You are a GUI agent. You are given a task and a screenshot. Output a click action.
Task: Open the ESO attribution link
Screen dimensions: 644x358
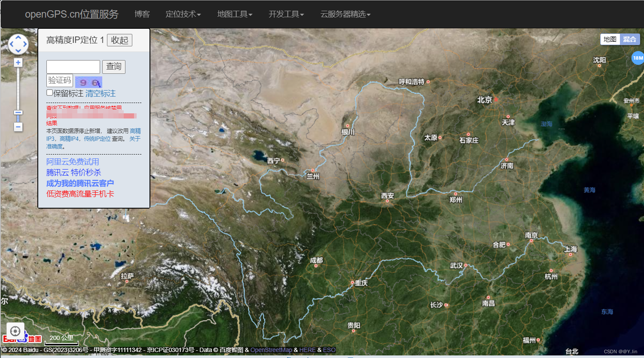click(x=329, y=350)
